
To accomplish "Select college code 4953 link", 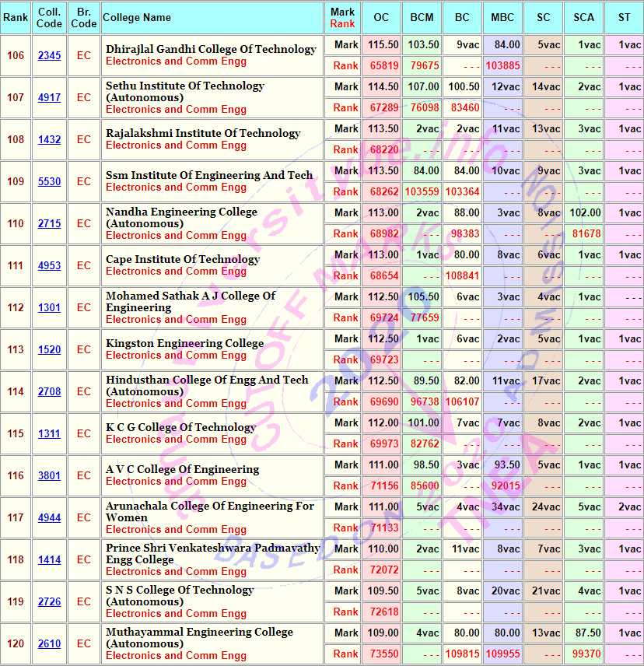I will pyautogui.click(x=49, y=266).
